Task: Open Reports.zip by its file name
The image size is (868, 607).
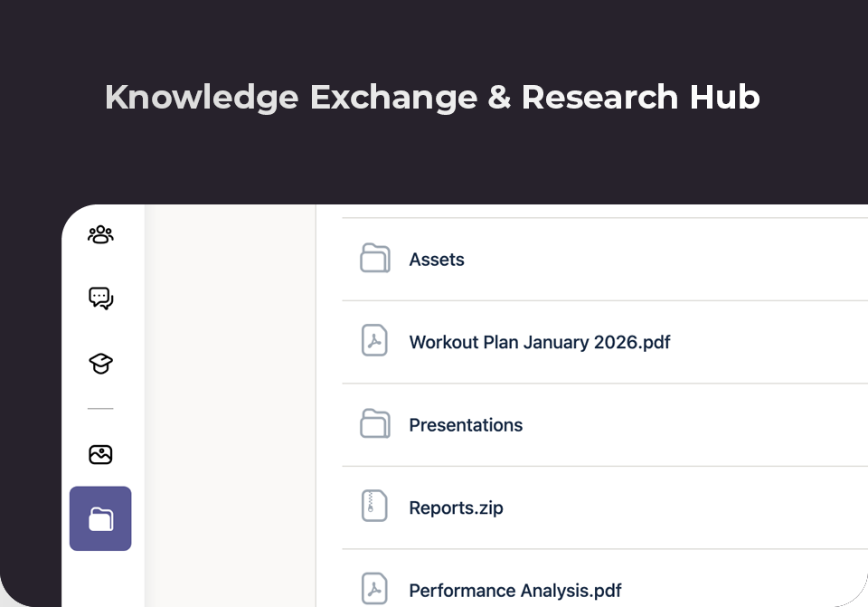Action: 456,508
